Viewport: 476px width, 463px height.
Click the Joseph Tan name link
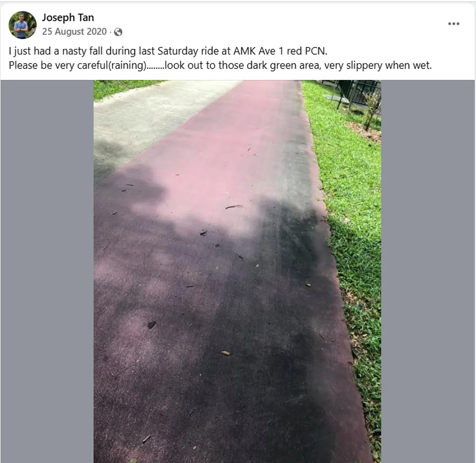(68, 17)
